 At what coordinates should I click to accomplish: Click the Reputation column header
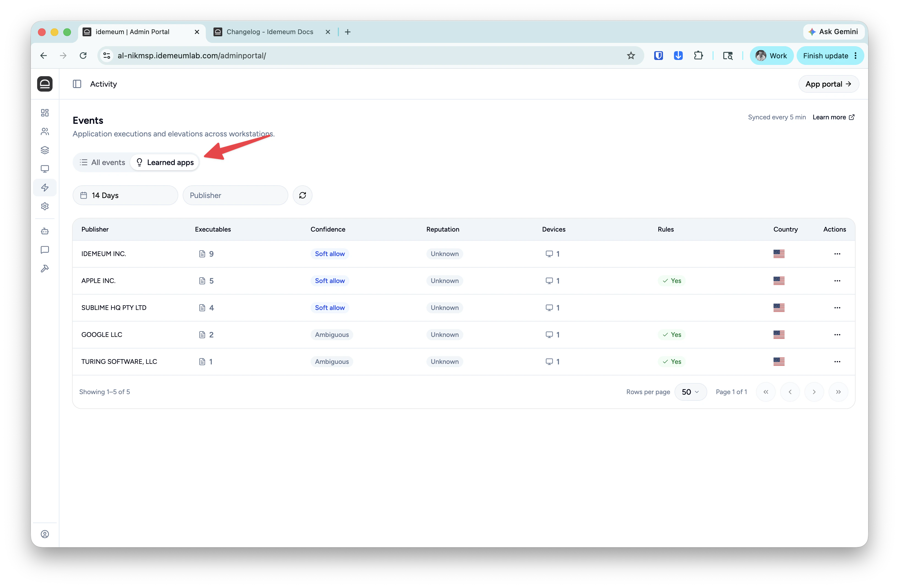(x=443, y=229)
